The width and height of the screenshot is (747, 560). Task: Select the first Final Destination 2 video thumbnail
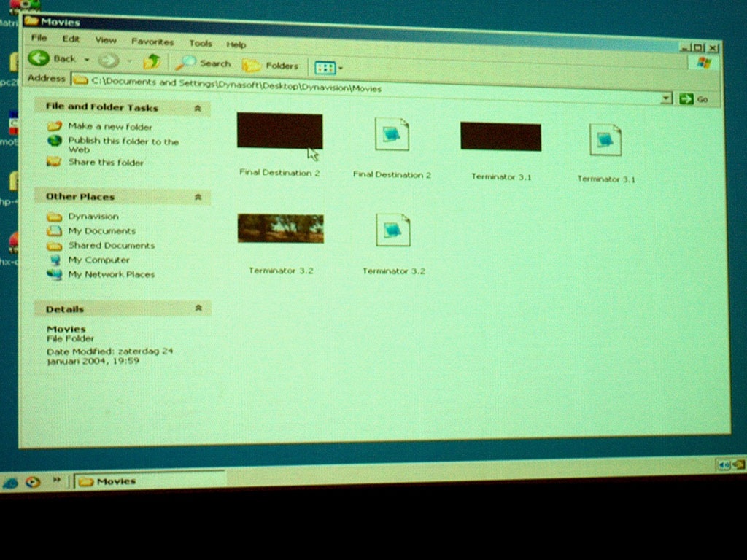coord(279,131)
